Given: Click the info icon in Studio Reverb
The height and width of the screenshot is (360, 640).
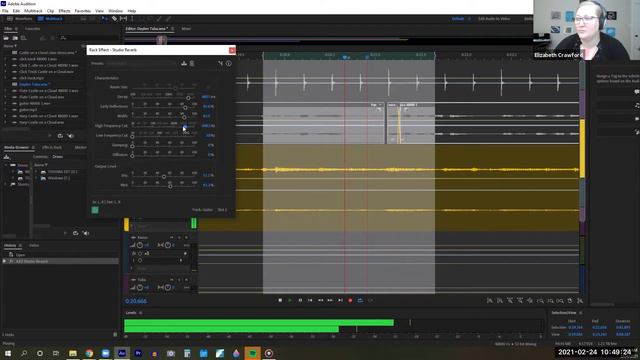Looking at the screenshot, I should [229, 63].
